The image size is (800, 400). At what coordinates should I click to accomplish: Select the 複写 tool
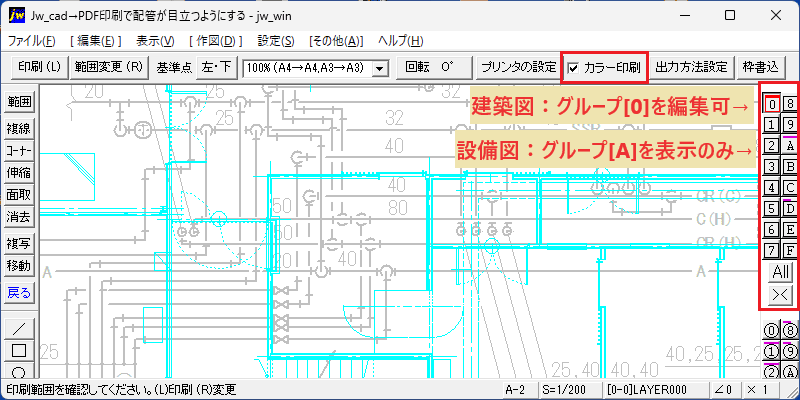point(19,243)
